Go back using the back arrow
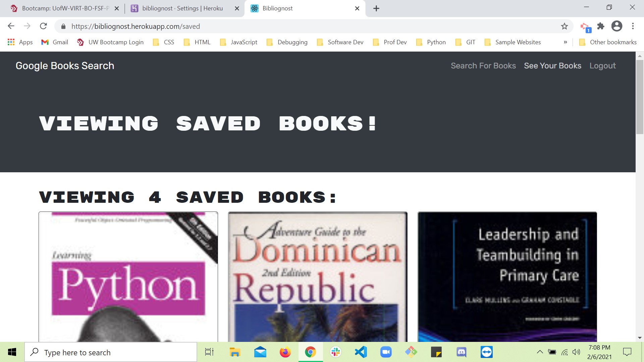The image size is (644, 362). click(11, 26)
